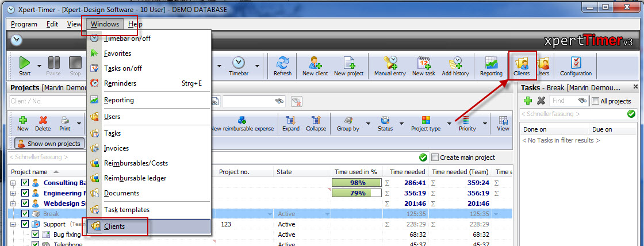Expand all projects with the Expand icon

coord(291,123)
